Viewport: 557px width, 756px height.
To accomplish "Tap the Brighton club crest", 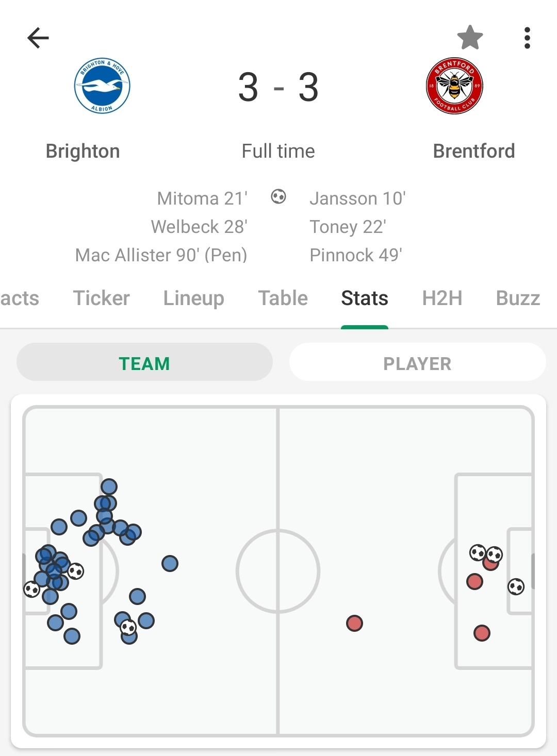I will coord(102,86).
